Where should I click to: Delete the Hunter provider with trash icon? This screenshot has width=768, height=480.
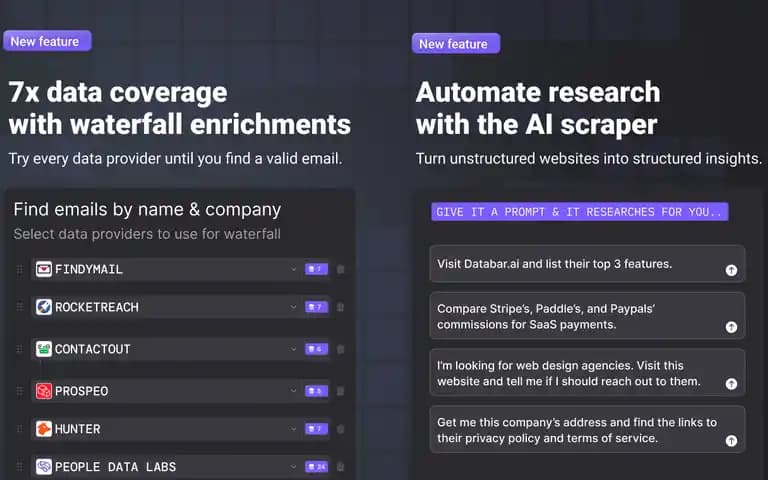click(341, 429)
